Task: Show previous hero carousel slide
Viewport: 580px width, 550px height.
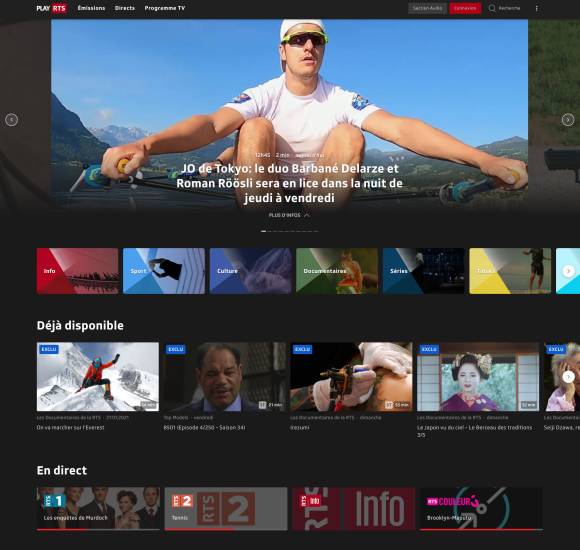Action: [x=11, y=120]
